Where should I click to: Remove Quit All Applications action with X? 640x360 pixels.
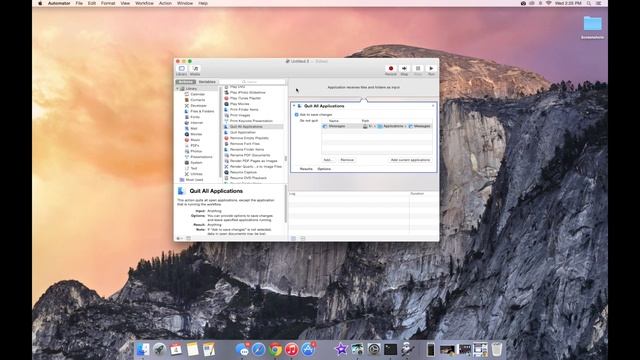433,106
